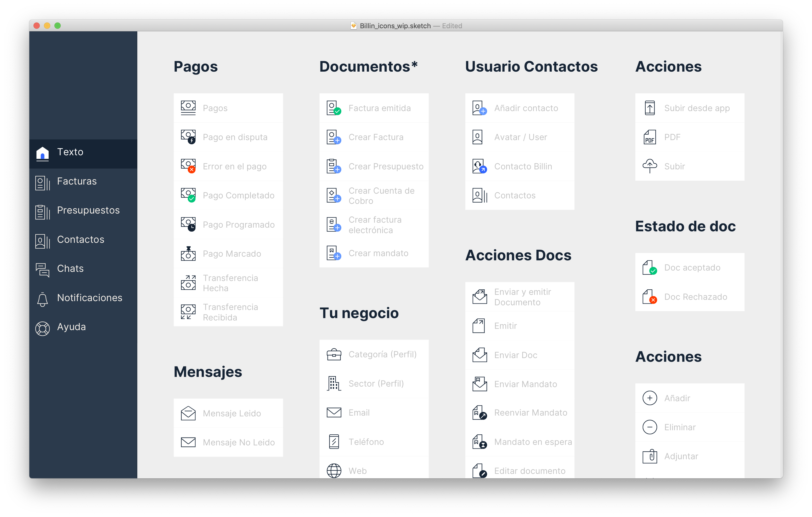Click the Pago en disputa icon
Screen dimensions: 812x517
coord(188,137)
